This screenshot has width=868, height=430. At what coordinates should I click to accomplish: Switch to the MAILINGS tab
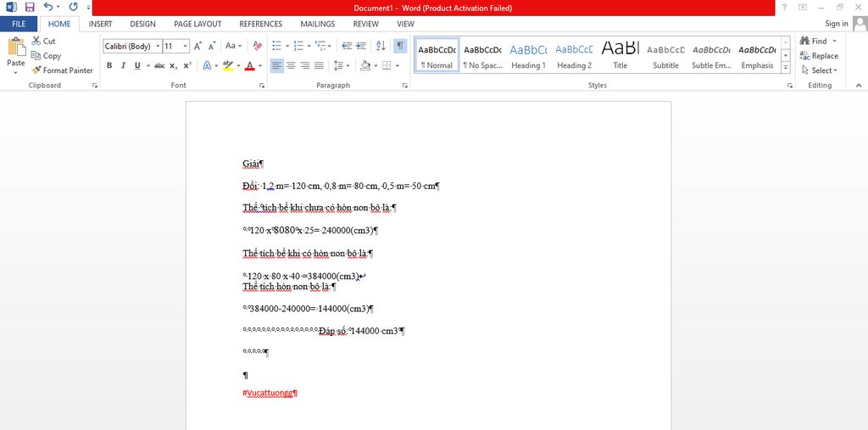318,24
